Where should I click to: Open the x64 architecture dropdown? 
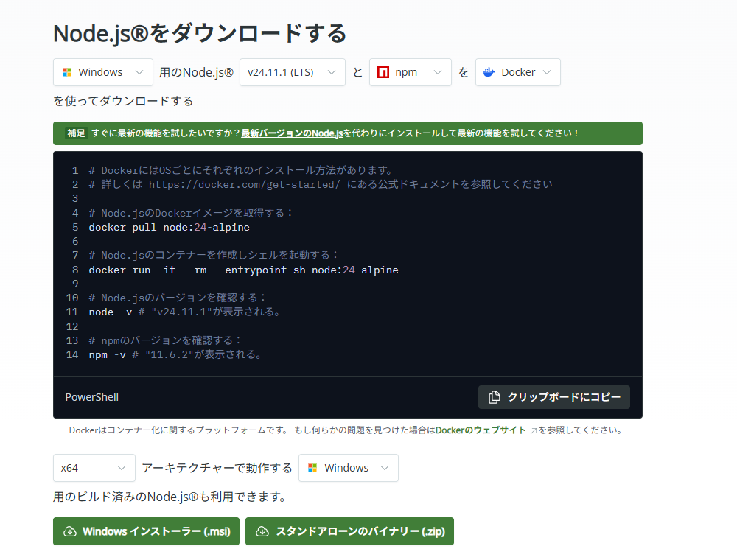point(94,468)
